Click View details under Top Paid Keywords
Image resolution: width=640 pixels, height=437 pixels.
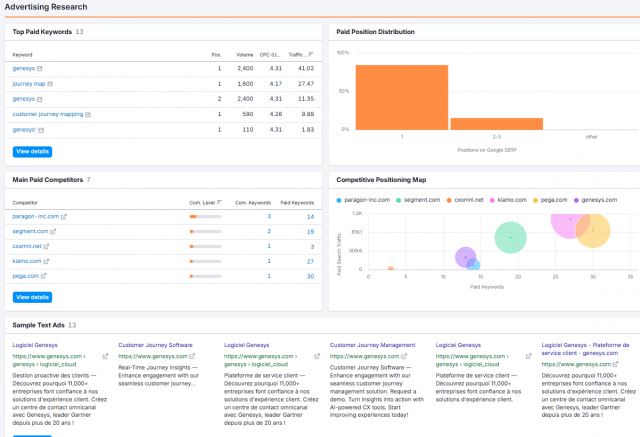click(32, 152)
